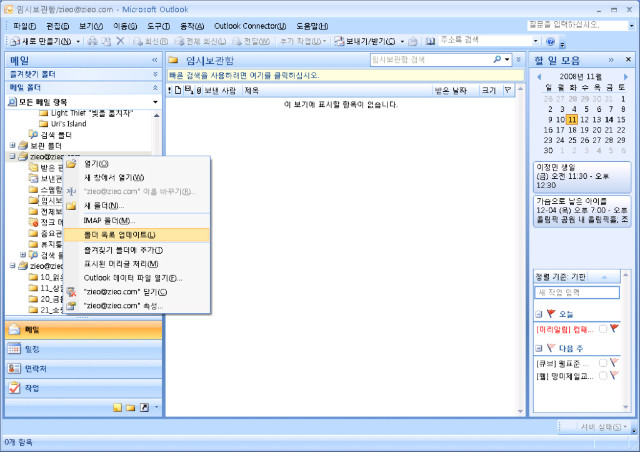Open the File (파일) menu

point(24,26)
